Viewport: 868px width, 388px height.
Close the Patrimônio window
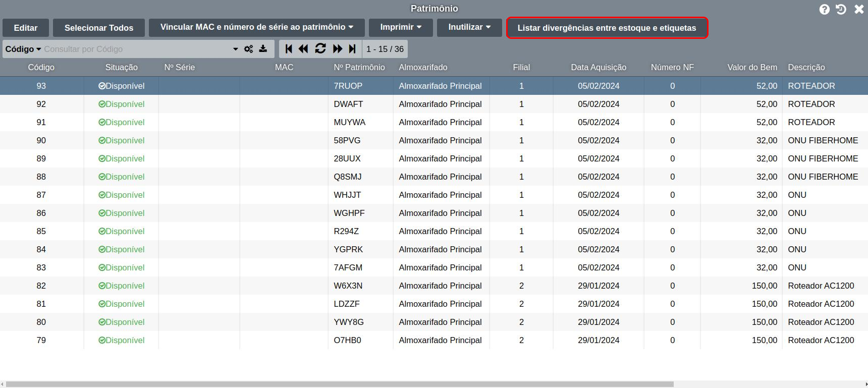click(859, 9)
